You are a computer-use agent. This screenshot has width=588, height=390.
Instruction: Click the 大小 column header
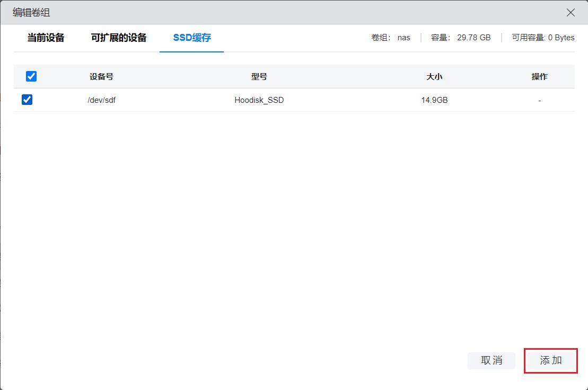(434, 76)
